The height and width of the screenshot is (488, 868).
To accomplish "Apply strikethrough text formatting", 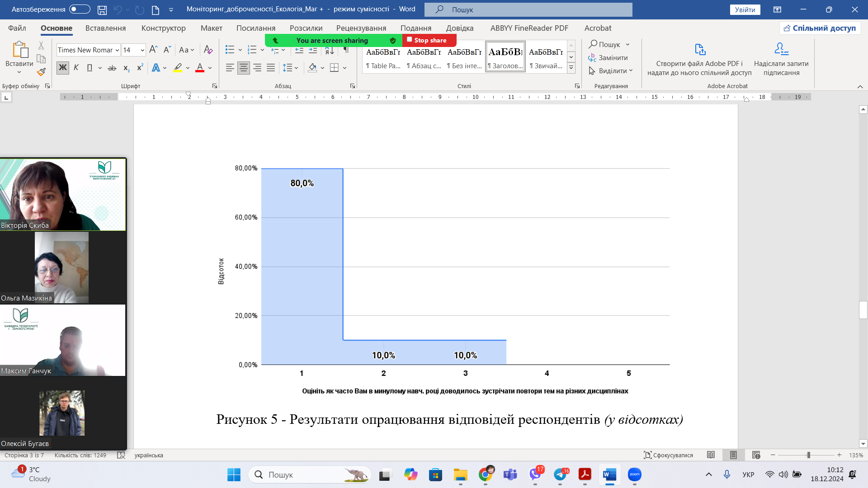I will pyautogui.click(x=112, y=68).
